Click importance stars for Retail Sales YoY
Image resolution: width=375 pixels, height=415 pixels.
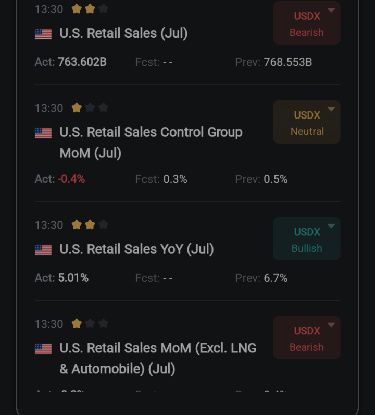(90, 225)
